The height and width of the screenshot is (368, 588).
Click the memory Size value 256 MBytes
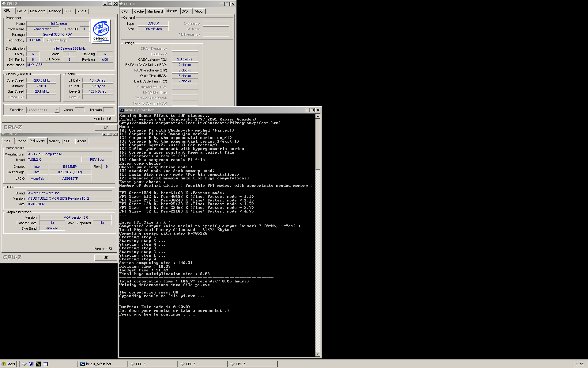(x=153, y=29)
